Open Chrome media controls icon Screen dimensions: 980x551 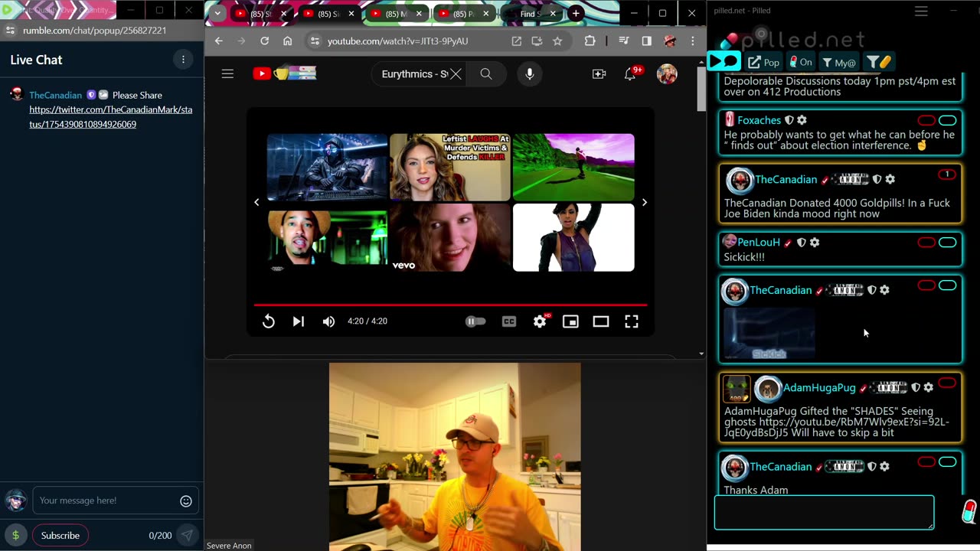click(x=624, y=41)
